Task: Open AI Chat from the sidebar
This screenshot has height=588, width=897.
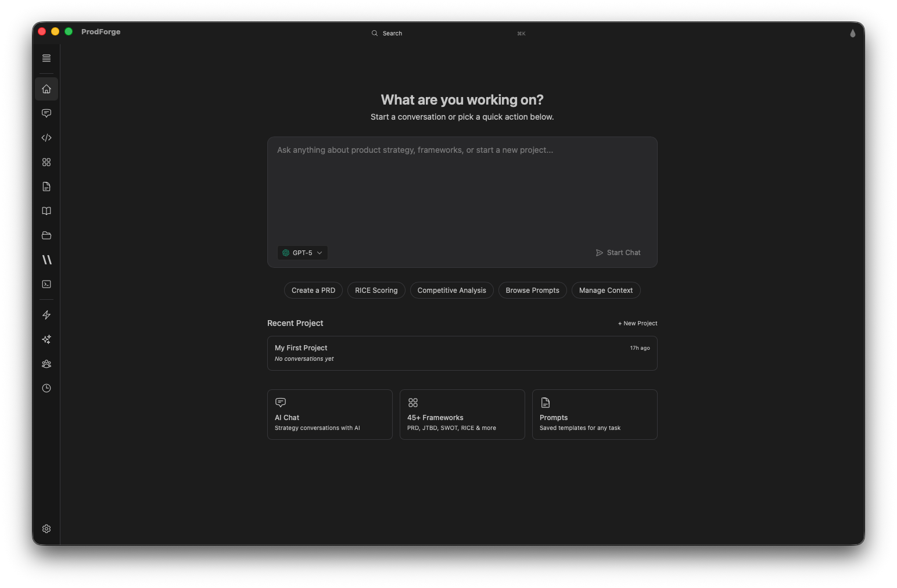Action: click(46, 113)
